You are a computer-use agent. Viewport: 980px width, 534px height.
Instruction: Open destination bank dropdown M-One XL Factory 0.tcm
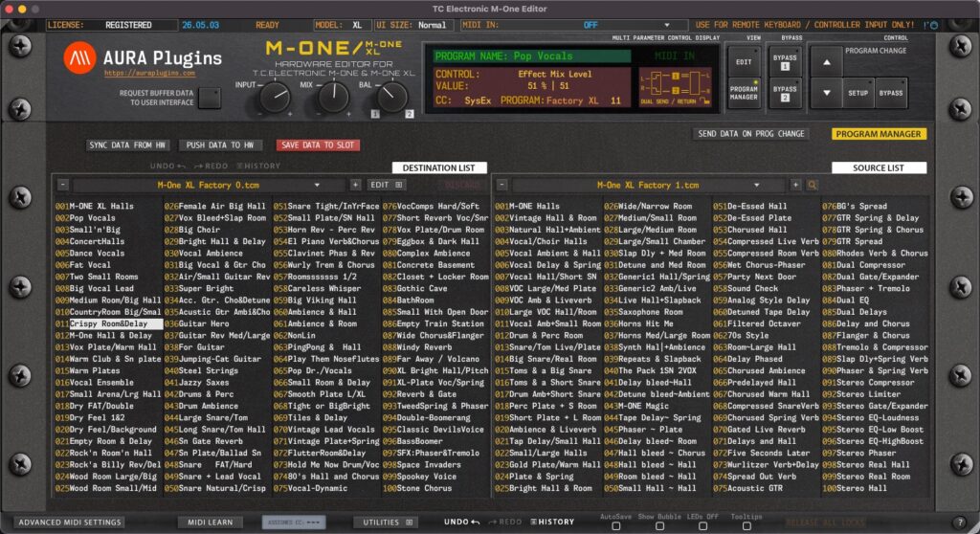pyautogui.click(x=208, y=185)
